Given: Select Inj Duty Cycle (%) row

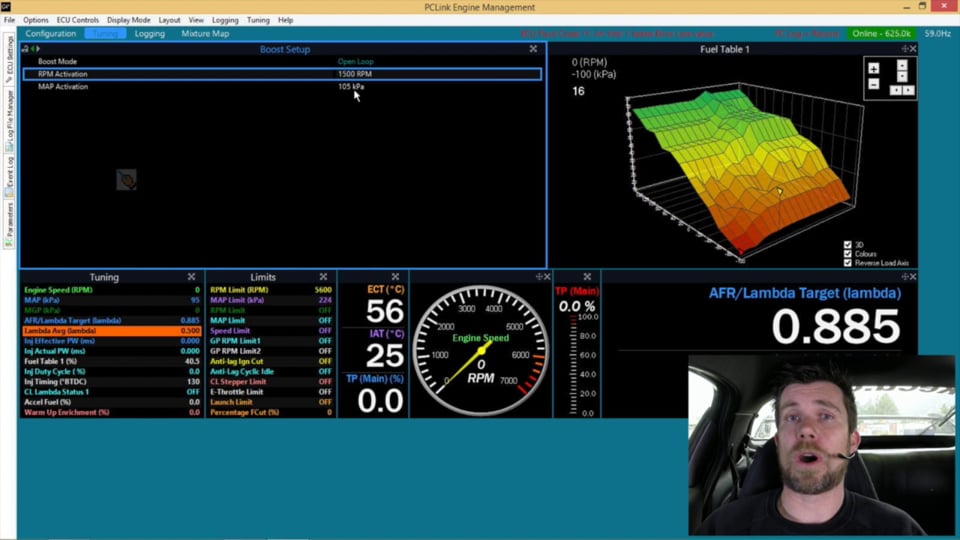Looking at the screenshot, I should tap(112, 372).
